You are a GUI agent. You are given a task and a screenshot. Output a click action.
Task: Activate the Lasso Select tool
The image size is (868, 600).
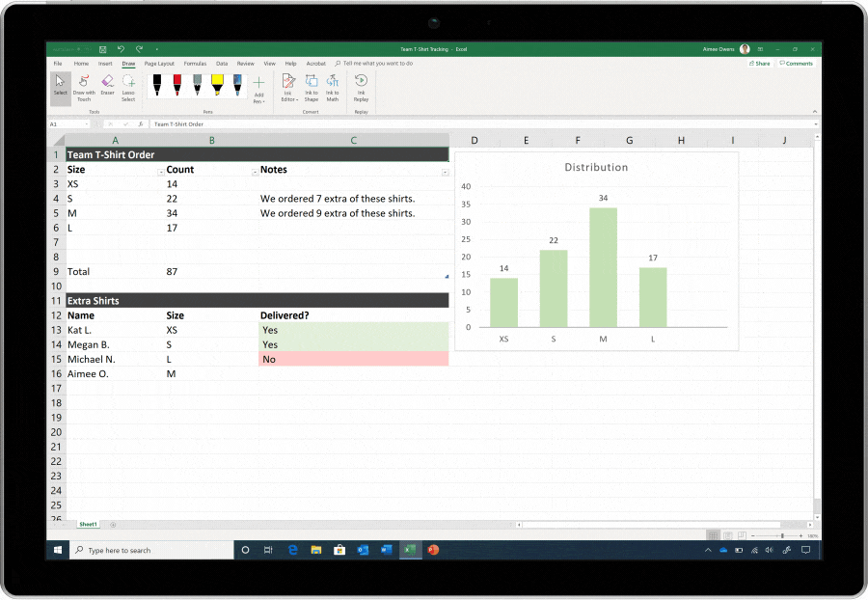pyautogui.click(x=128, y=87)
